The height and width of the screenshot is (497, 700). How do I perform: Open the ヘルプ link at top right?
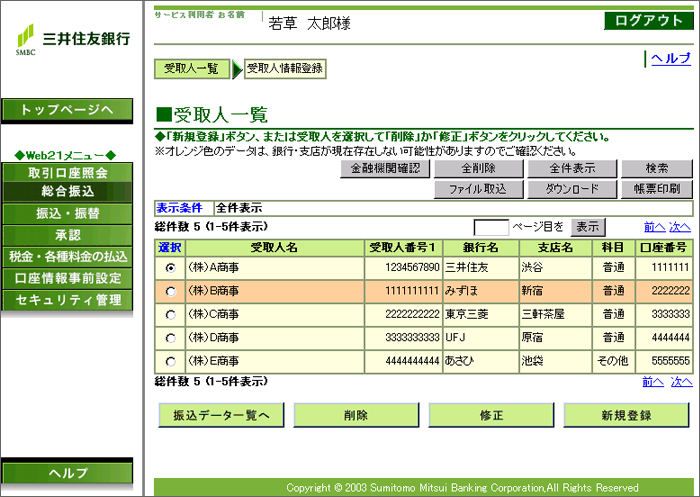671,58
